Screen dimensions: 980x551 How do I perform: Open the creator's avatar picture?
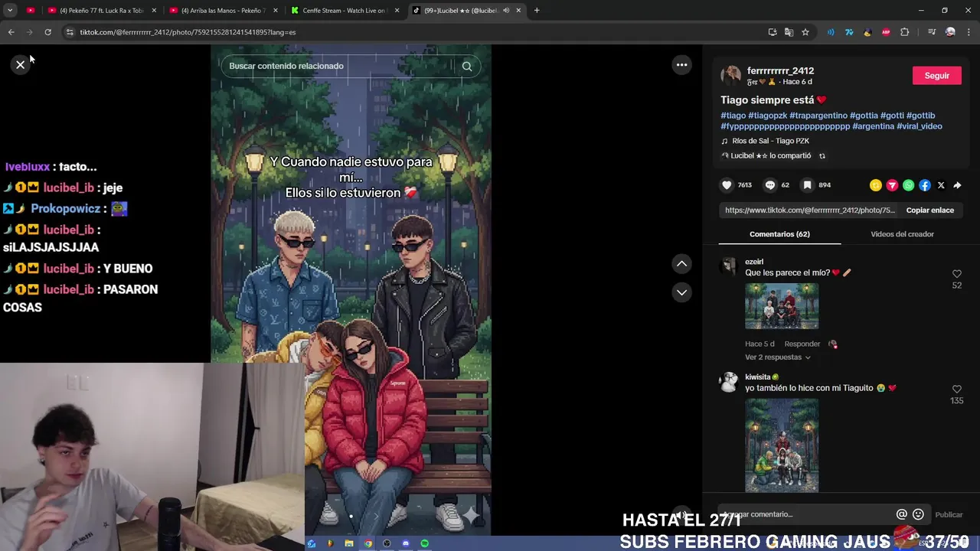731,76
